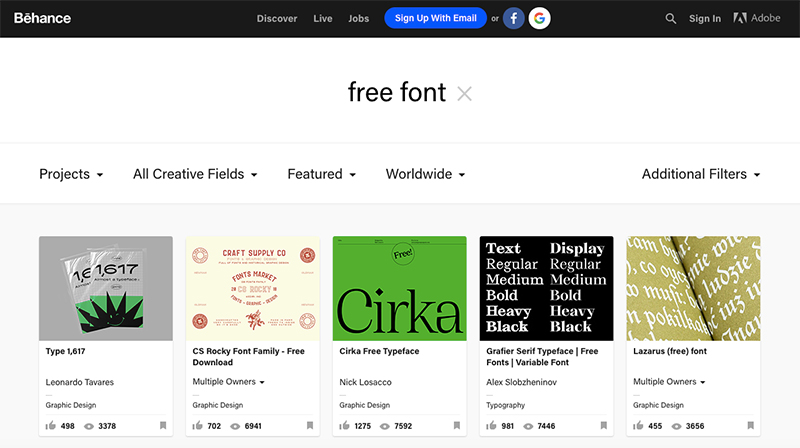
Task: Click the free font search field
Action: click(397, 93)
